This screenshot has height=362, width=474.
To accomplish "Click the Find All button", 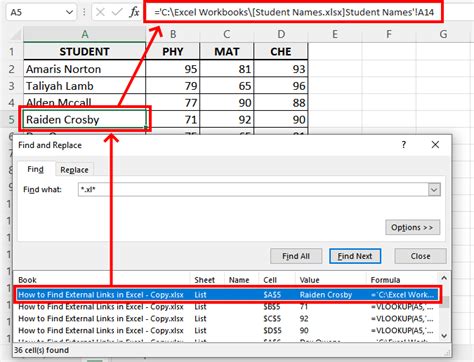I will tap(296, 256).
